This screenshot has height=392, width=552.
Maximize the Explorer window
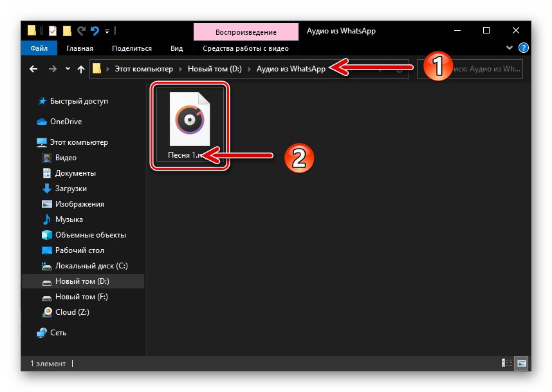(x=486, y=31)
